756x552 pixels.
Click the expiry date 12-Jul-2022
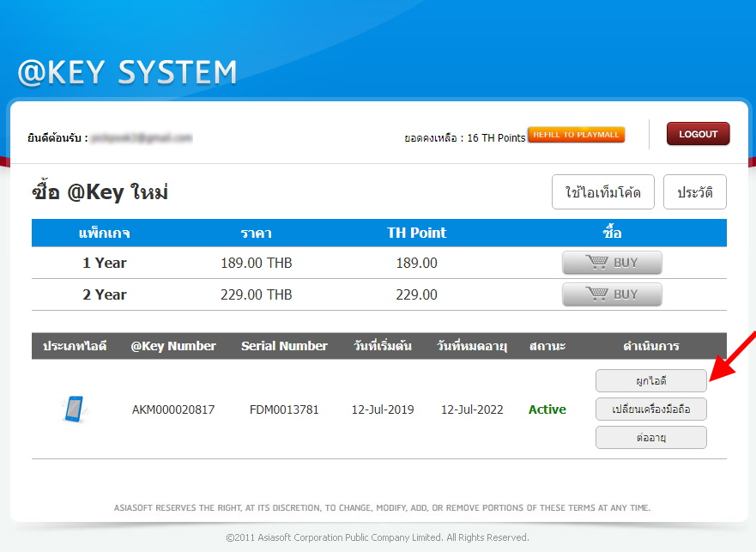tap(472, 409)
